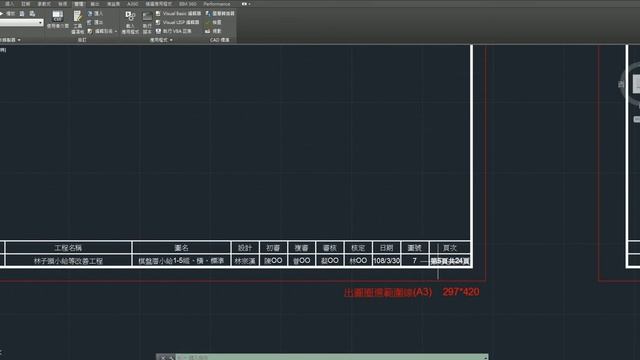Switch to the Add-ins ribbon tab
The height and width of the screenshot is (360, 640).
pyautogui.click(x=113, y=4)
